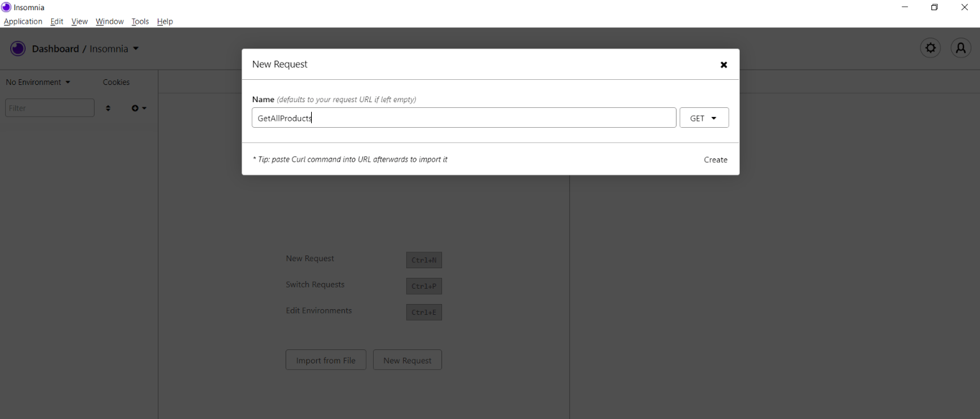980x419 pixels.
Task: Click the plus icon to add a request
Action: point(135,108)
